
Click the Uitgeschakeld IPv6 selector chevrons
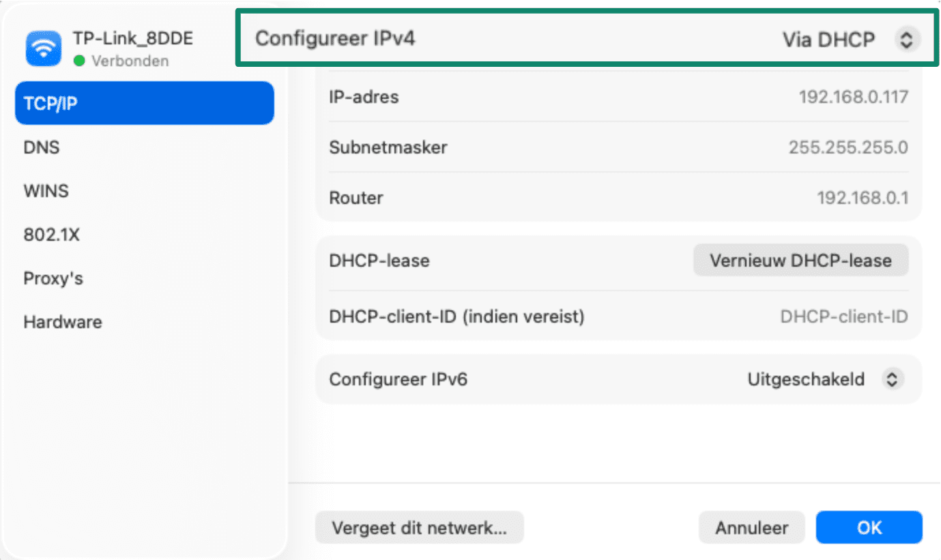893,379
